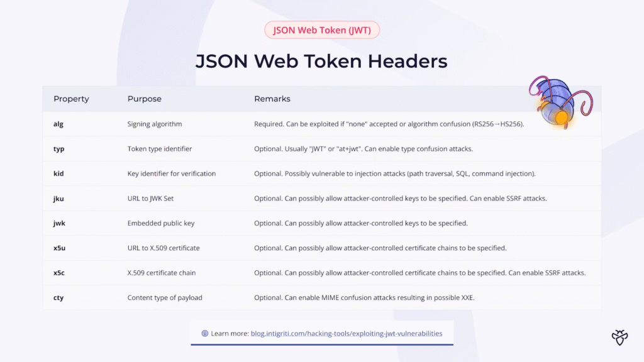Click the x5c property cell
The image size is (644, 362).
(59, 273)
